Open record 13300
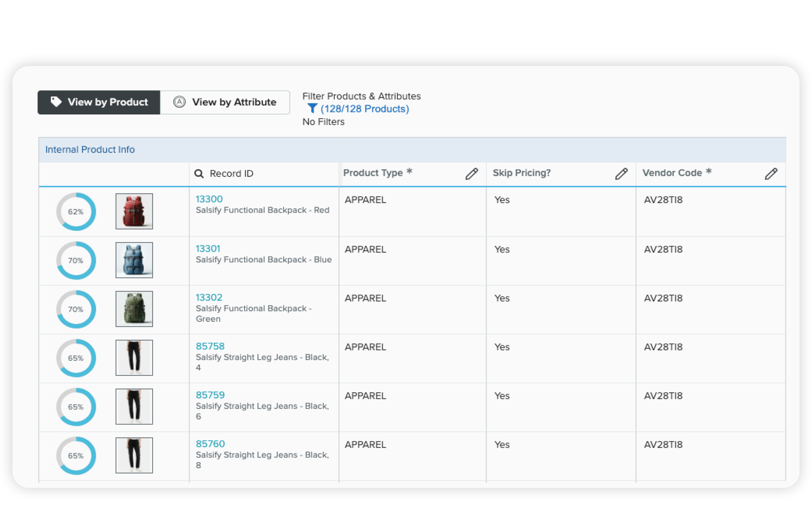The height and width of the screenshot is (531, 812). coord(209,199)
